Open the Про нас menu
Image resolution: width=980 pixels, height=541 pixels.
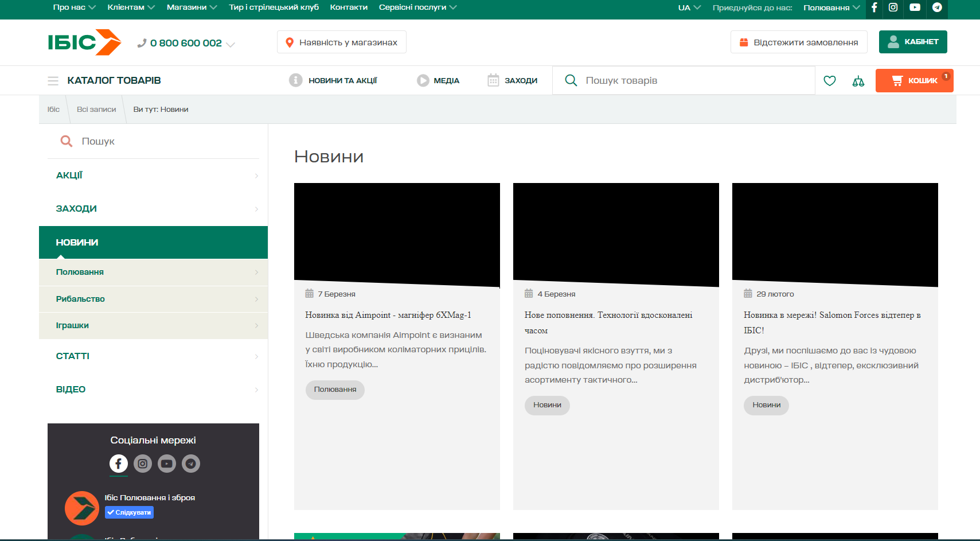point(74,7)
